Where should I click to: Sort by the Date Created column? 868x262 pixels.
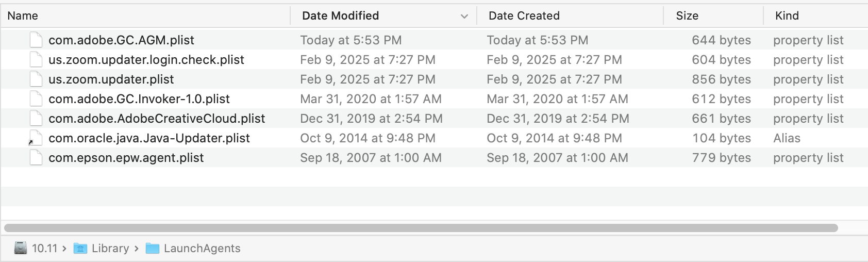pyautogui.click(x=524, y=16)
